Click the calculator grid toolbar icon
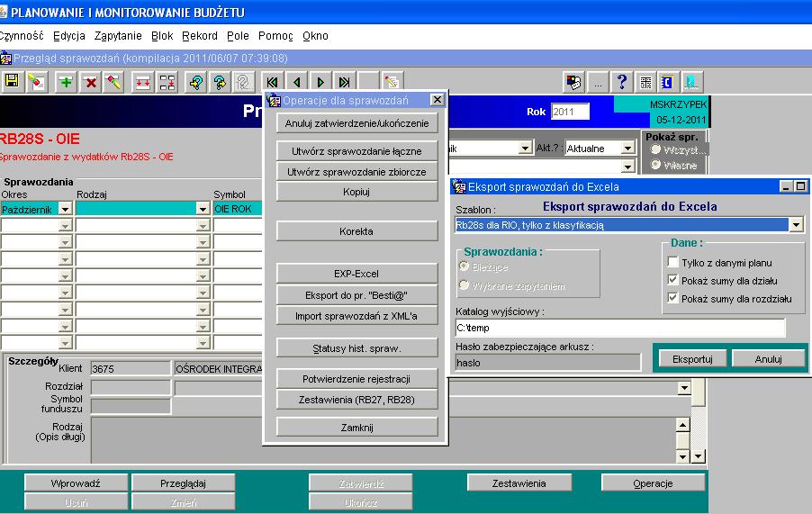 click(645, 82)
